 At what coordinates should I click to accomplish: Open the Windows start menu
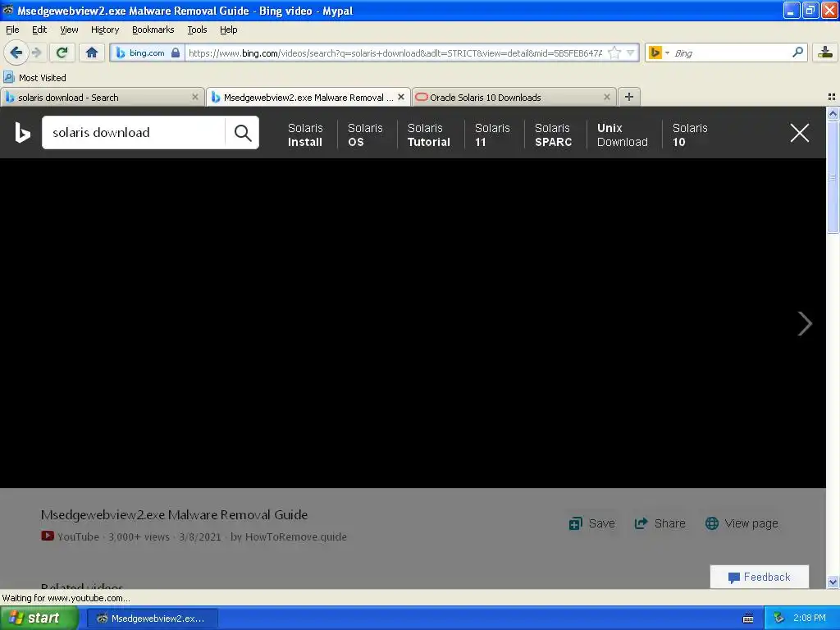tap(39, 618)
